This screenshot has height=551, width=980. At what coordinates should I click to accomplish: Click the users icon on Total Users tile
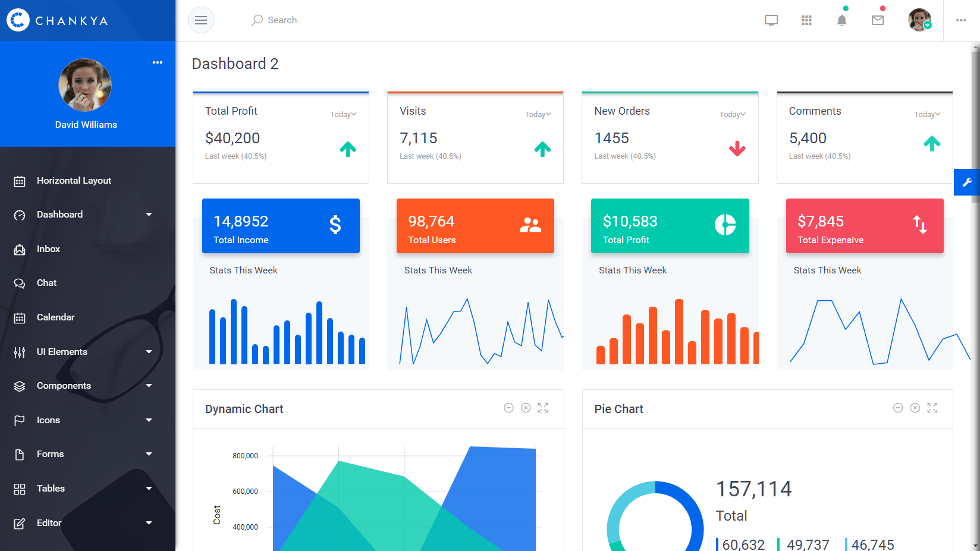530,225
